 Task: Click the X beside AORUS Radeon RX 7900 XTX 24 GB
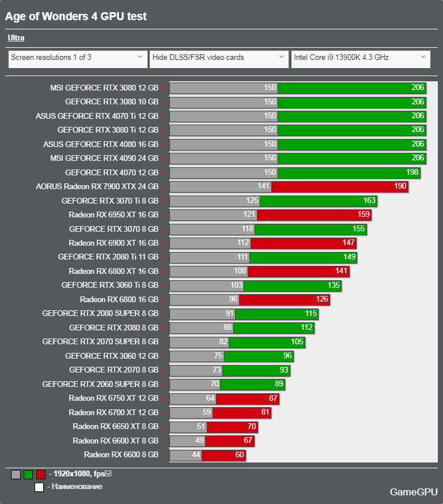[x=163, y=187]
